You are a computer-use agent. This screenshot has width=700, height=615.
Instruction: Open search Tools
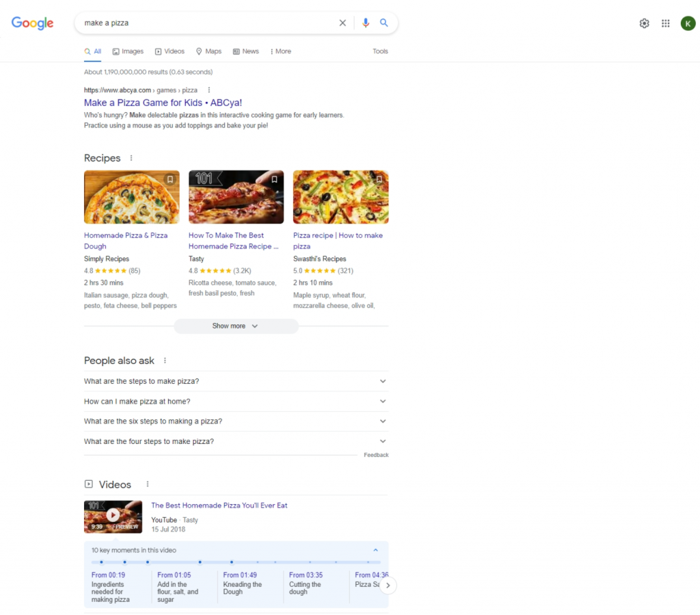tap(380, 51)
